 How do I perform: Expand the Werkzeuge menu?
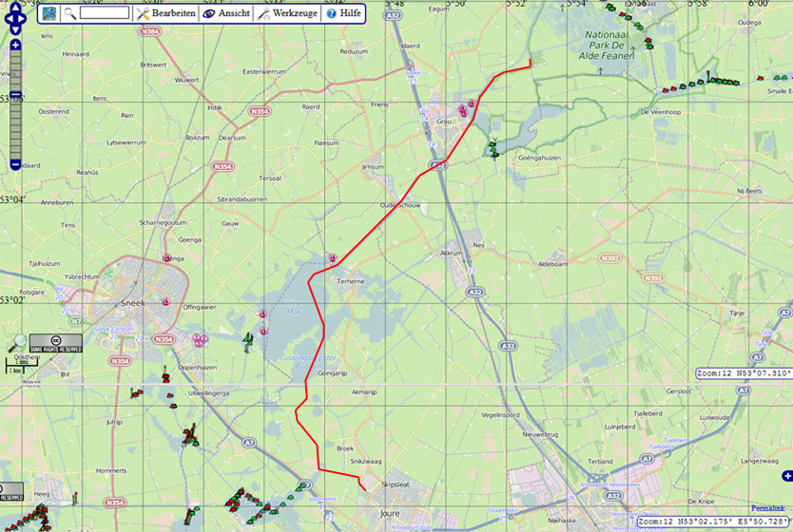[287, 14]
